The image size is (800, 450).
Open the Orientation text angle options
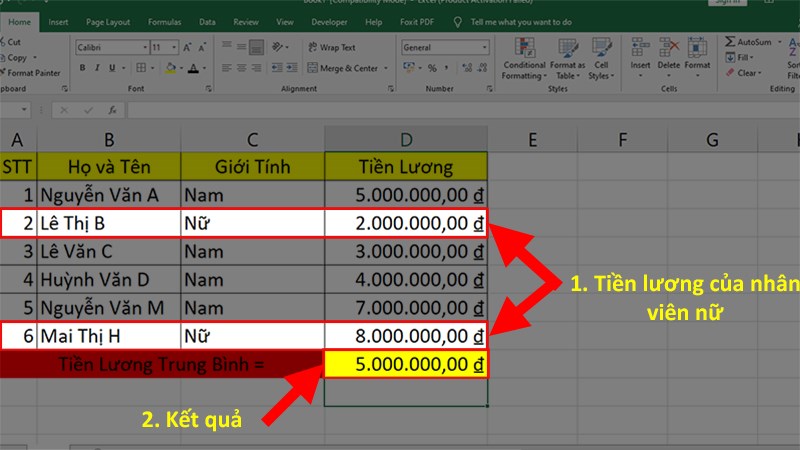(x=278, y=47)
